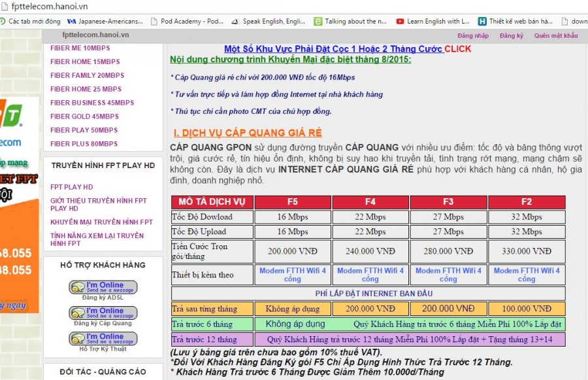Click the F4 column header

370,202
